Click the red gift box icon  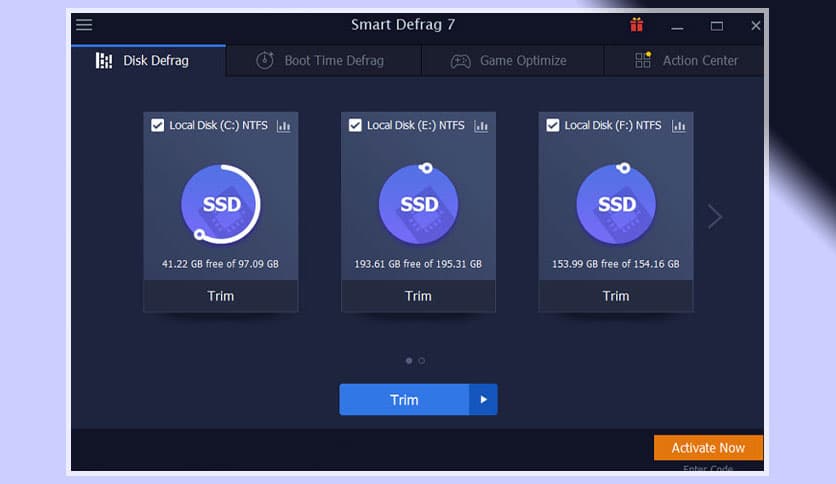click(636, 25)
